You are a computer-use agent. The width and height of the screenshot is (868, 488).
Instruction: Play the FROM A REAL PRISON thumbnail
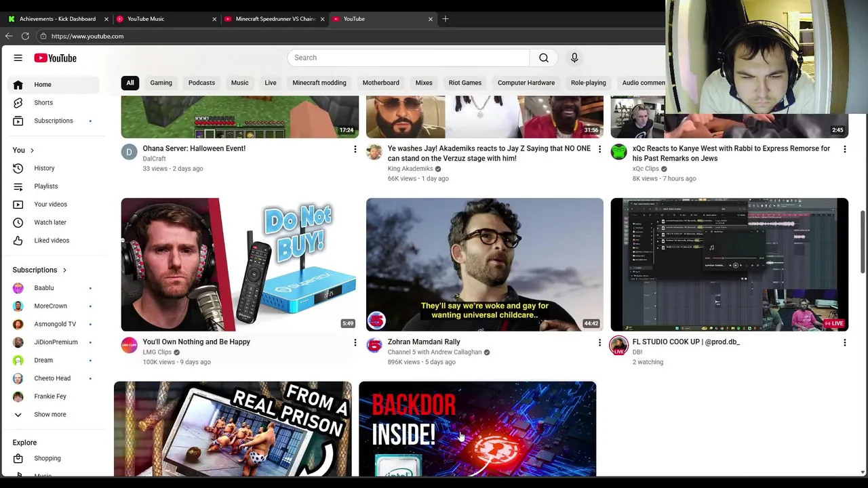[x=233, y=429]
